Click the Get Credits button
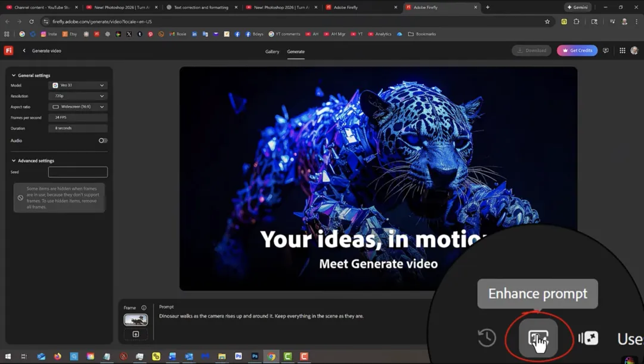This screenshot has height=364, width=644. point(577,50)
